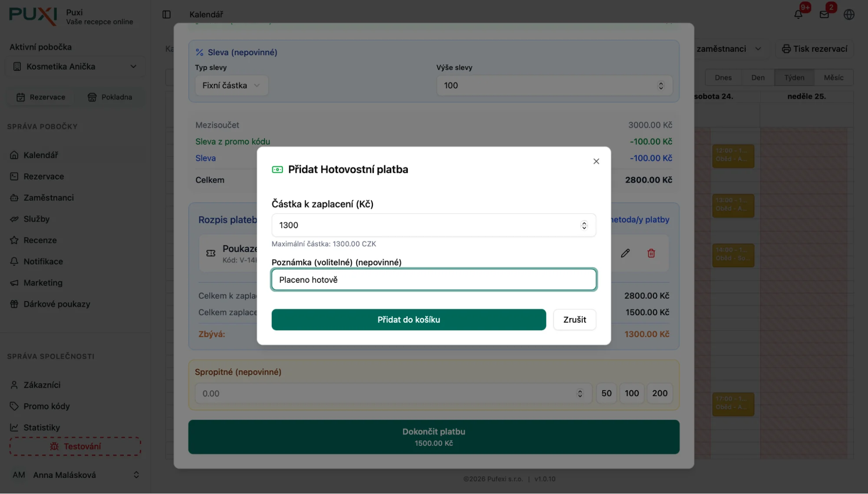The image size is (868, 494).
Task: Open Dárkové poukazy in sidebar
Action: coord(56,304)
